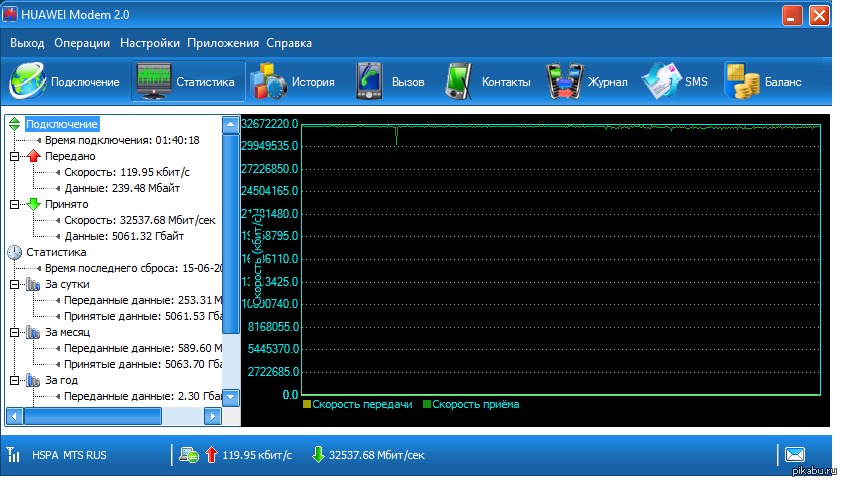Open the Контакты contacts icon
Screen dimensions: 842x482
click(459, 82)
